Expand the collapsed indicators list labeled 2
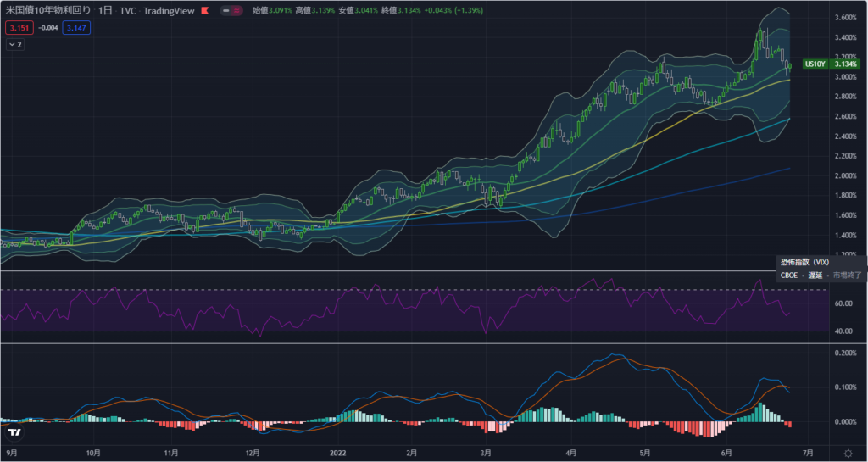Image resolution: width=868 pixels, height=462 pixels. click(x=16, y=45)
